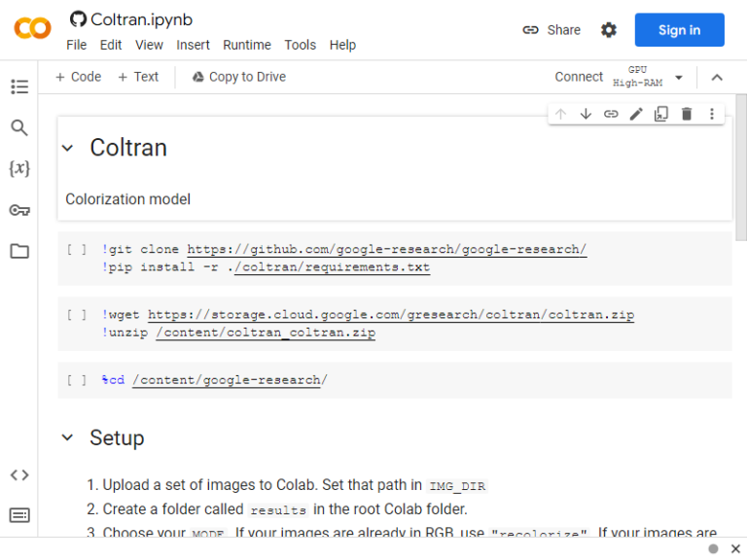Open the Secrets key panel

pyautogui.click(x=19, y=210)
